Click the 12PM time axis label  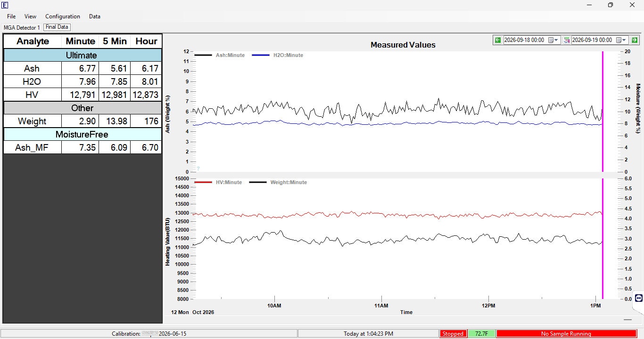488,306
